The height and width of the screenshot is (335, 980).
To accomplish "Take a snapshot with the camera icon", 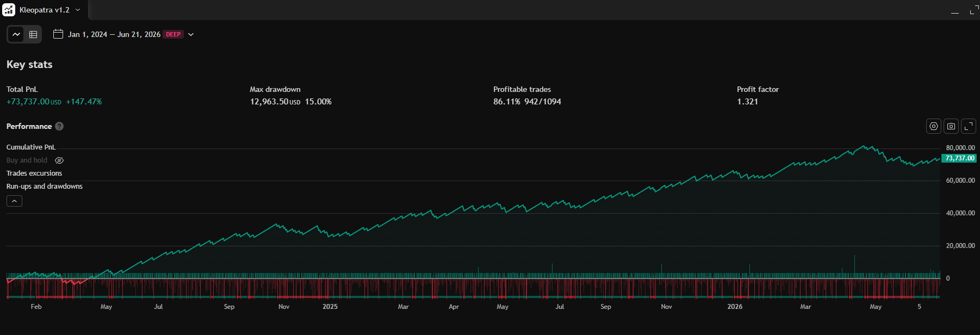I will click(x=951, y=126).
